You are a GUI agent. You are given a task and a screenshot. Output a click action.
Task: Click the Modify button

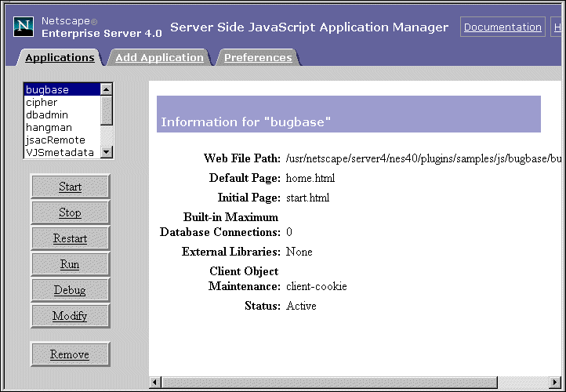click(x=70, y=316)
